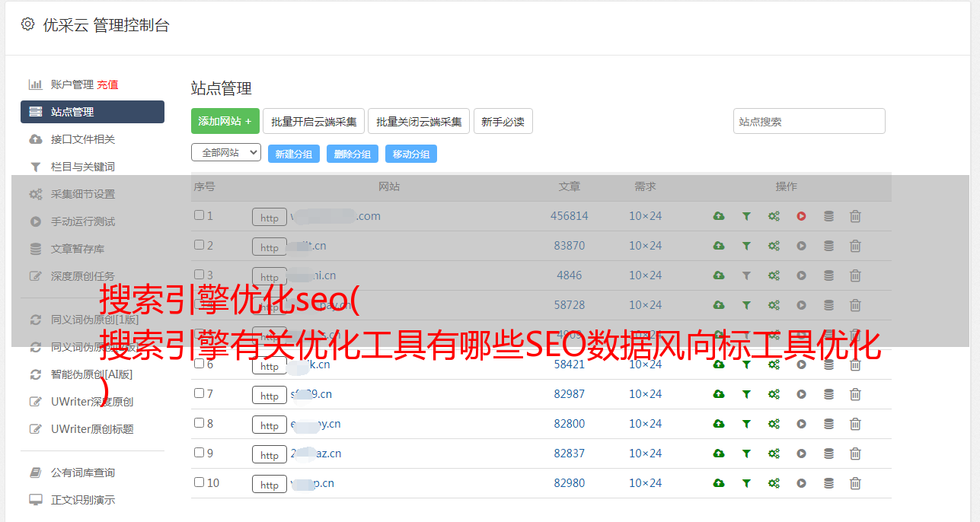The image size is (980, 522).
Task: Click the 新建分组 button
Action: (x=294, y=154)
